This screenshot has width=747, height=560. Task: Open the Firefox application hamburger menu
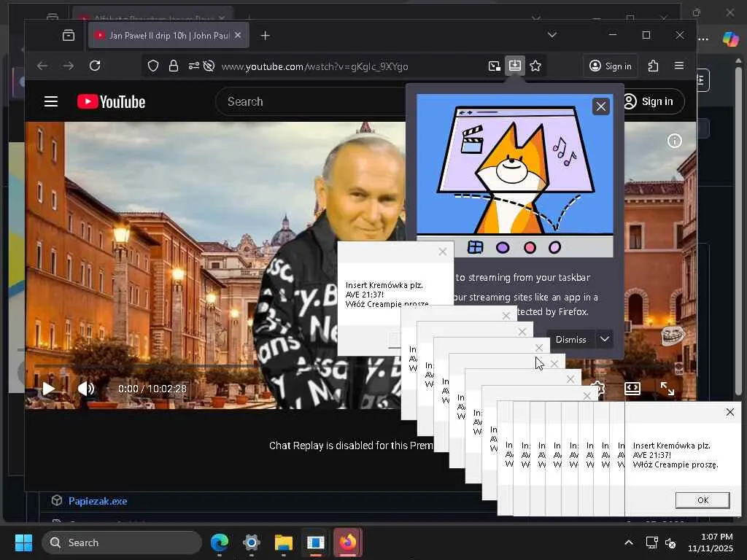point(679,66)
